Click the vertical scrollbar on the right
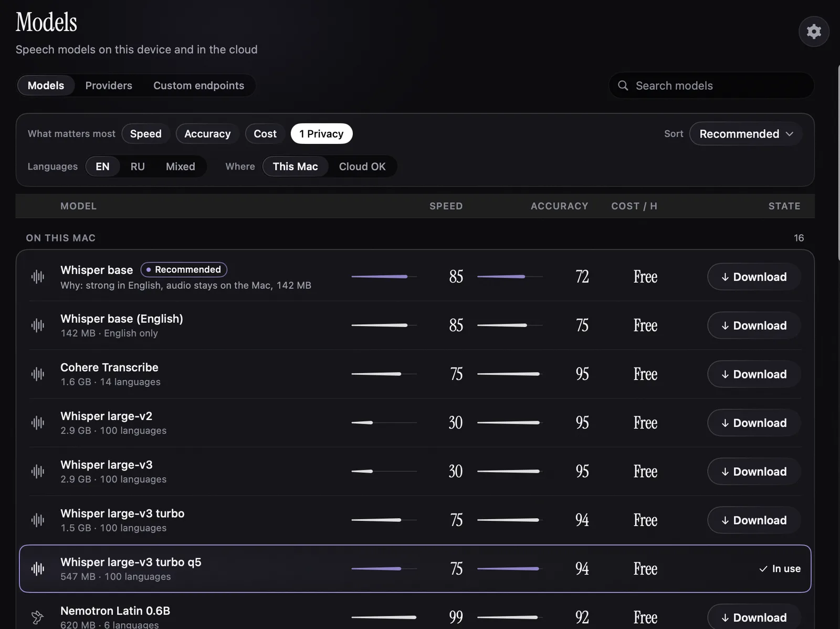The width and height of the screenshot is (840, 629). tap(838, 163)
